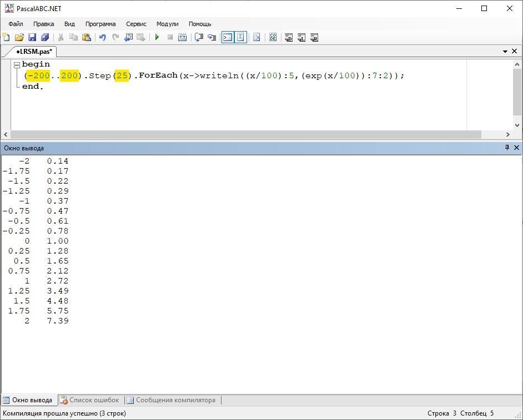Create a new file with toolbar icon
523x420 pixels.
pyautogui.click(x=6, y=37)
